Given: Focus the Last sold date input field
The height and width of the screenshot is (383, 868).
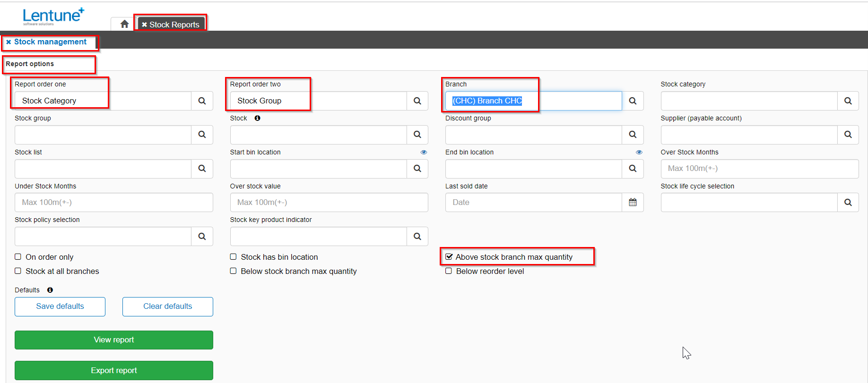Looking at the screenshot, I should (x=534, y=202).
